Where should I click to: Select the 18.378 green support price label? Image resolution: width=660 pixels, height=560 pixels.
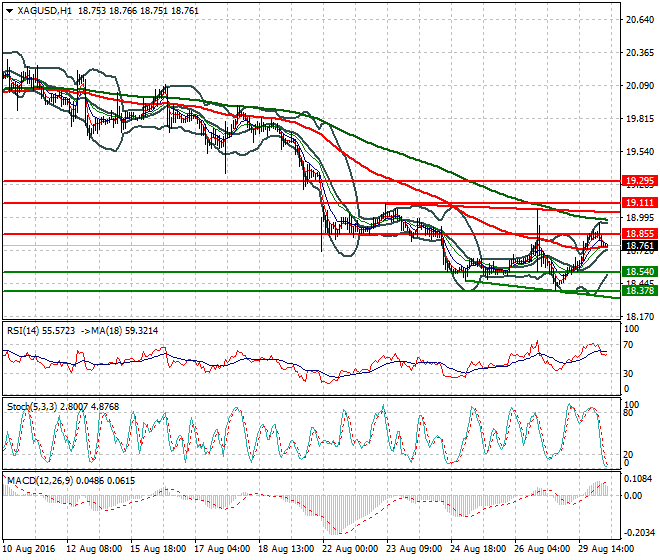[x=640, y=291]
